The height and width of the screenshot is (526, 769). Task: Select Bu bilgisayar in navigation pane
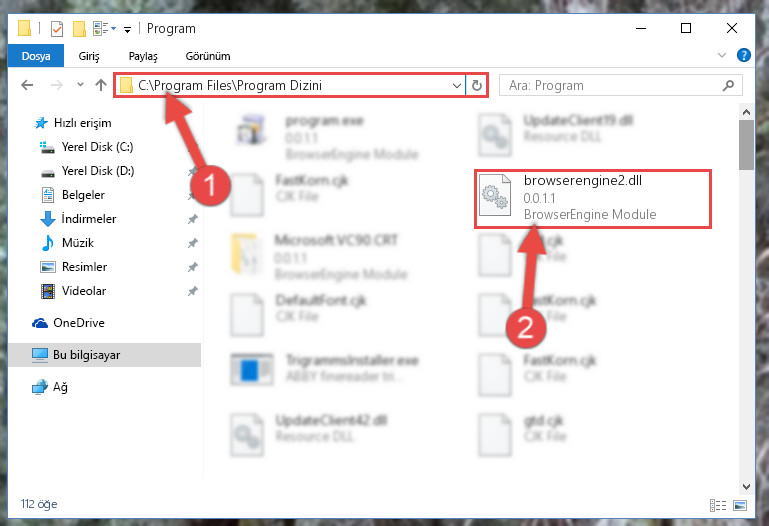pyautogui.click(x=105, y=354)
